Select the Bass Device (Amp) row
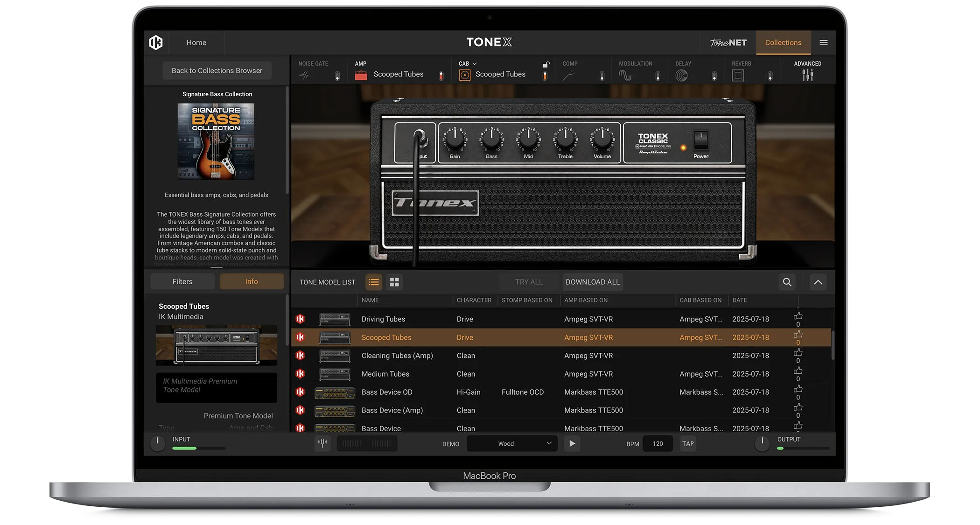The height and width of the screenshot is (525, 980). (561, 410)
